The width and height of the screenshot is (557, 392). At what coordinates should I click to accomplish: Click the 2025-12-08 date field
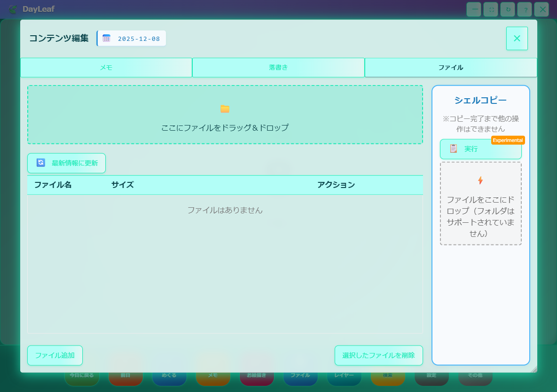pos(139,39)
